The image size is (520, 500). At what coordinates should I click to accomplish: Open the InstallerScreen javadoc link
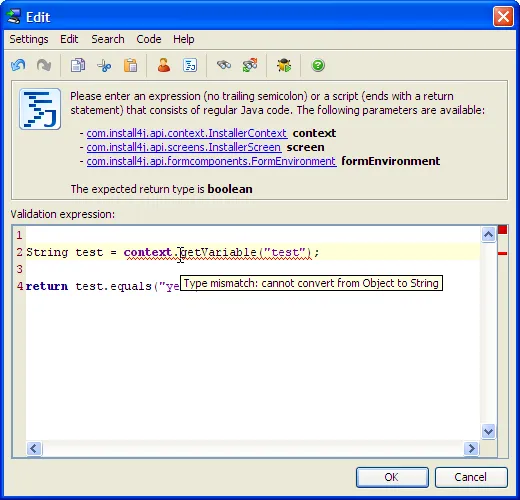click(x=184, y=147)
